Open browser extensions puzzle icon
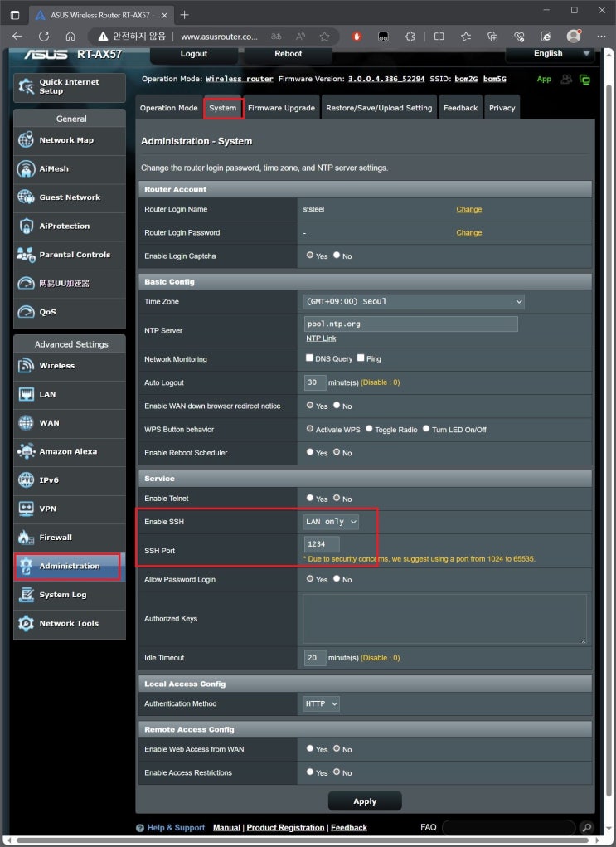The width and height of the screenshot is (616, 847). (410, 37)
